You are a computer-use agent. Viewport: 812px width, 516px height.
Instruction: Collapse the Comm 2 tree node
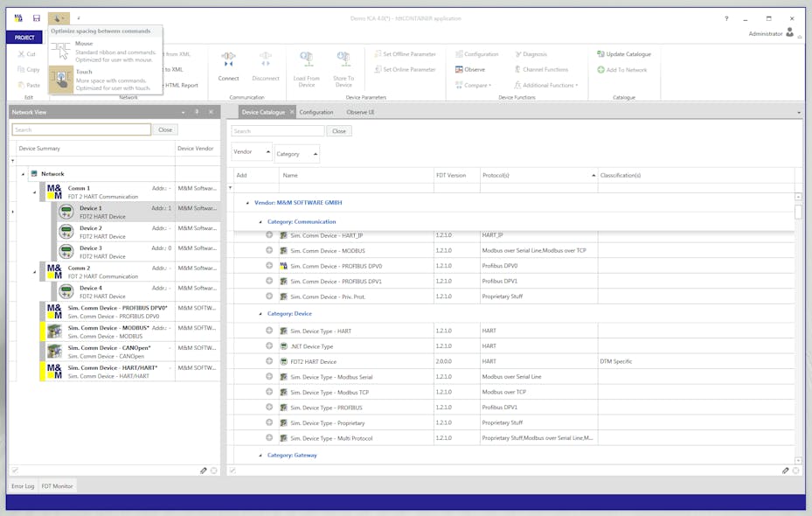(x=35, y=272)
